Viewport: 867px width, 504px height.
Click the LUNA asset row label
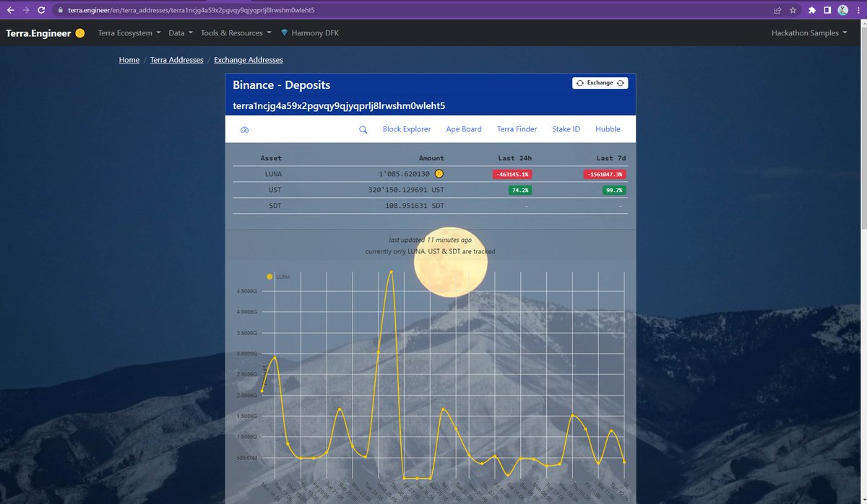273,174
